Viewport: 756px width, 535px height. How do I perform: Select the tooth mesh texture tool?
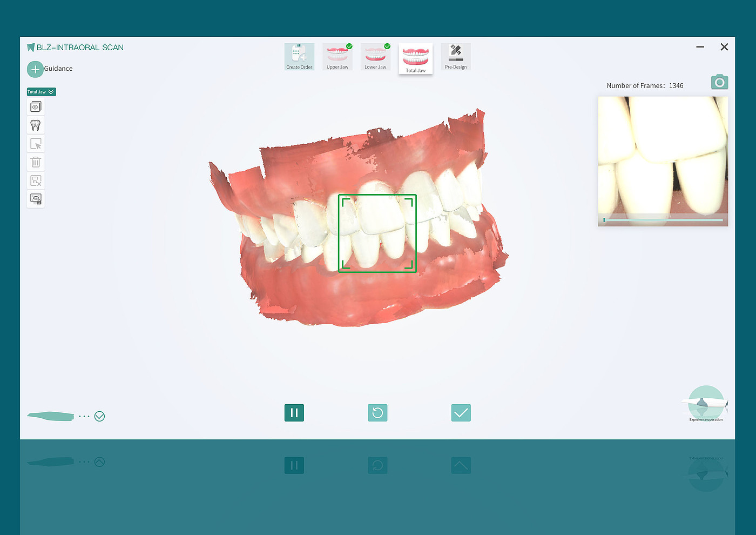[36, 125]
